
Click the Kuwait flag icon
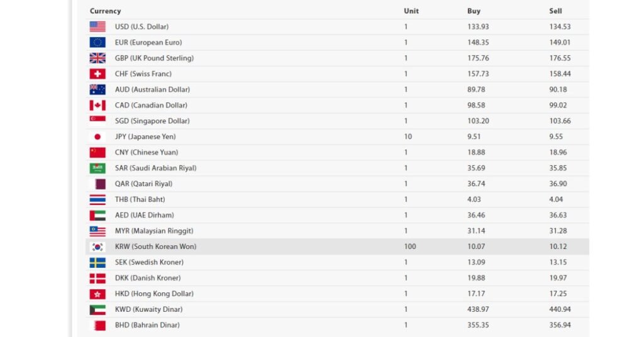[x=97, y=309]
